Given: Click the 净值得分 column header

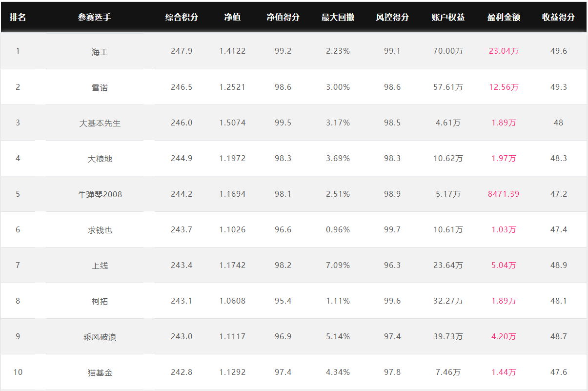Looking at the screenshot, I should 283,17.
